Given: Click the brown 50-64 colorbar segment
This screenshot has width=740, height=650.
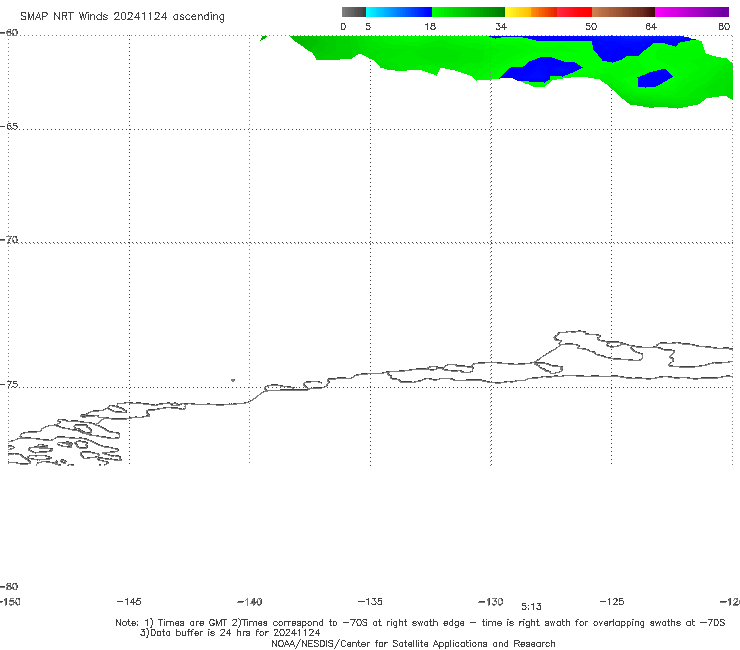Looking at the screenshot, I should (623, 12).
